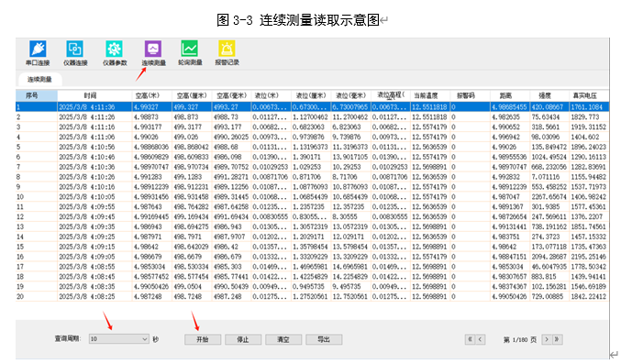
Task: Select the row timestamped 2025/3/8 4:11:36
Action: tap(312, 107)
